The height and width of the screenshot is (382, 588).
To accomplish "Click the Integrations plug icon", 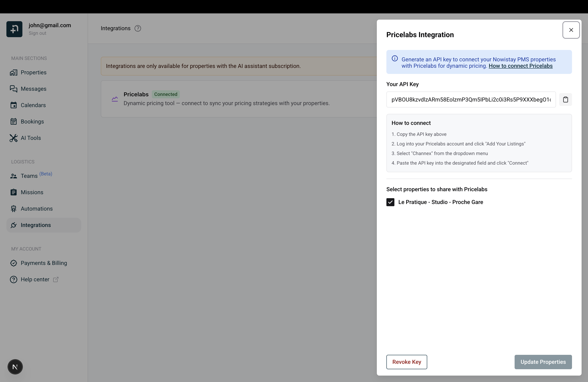I will point(14,225).
